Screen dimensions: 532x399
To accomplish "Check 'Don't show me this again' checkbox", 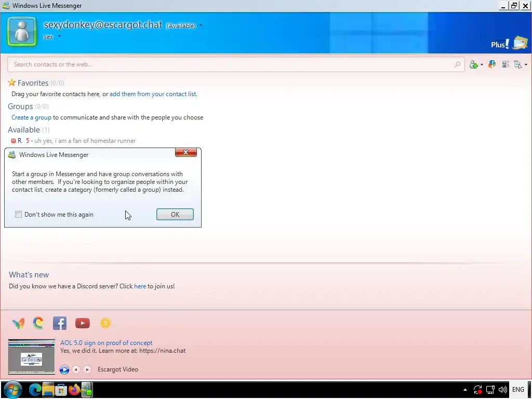I will [x=18, y=214].
